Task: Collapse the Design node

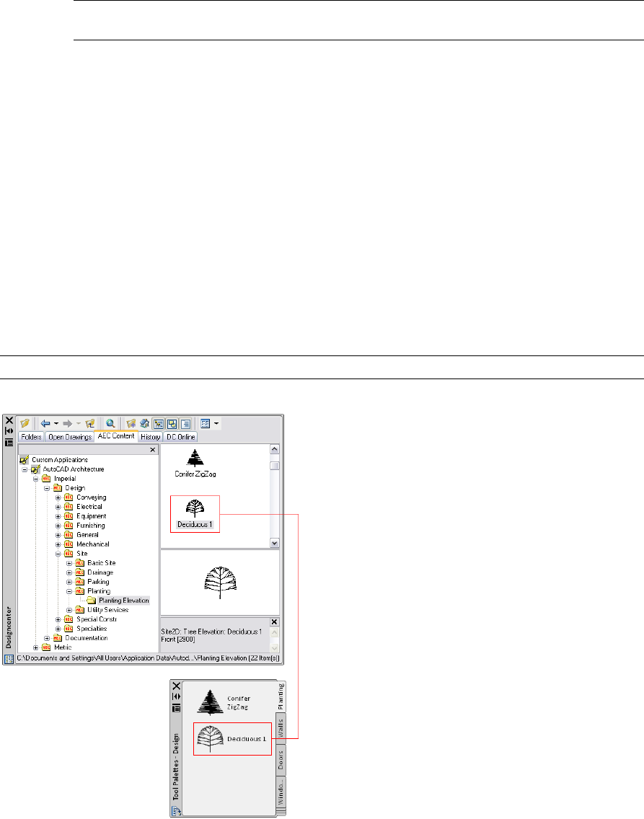Action: click(46, 488)
